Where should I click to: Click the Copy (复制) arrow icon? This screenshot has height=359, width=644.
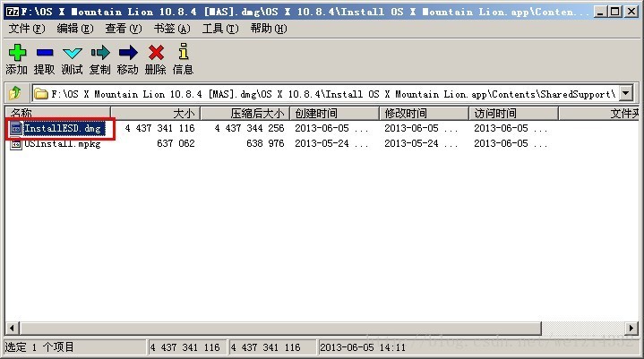pyautogui.click(x=100, y=53)
